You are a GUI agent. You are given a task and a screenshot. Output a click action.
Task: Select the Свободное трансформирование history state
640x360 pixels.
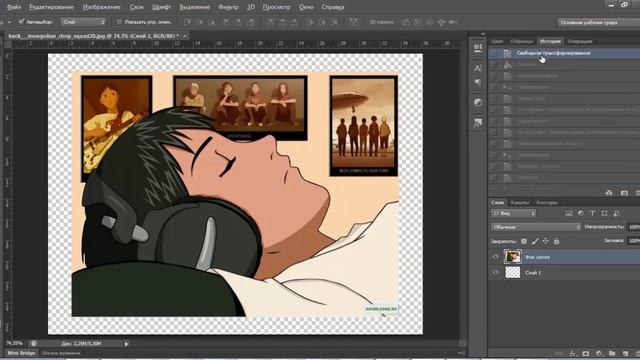564,53
